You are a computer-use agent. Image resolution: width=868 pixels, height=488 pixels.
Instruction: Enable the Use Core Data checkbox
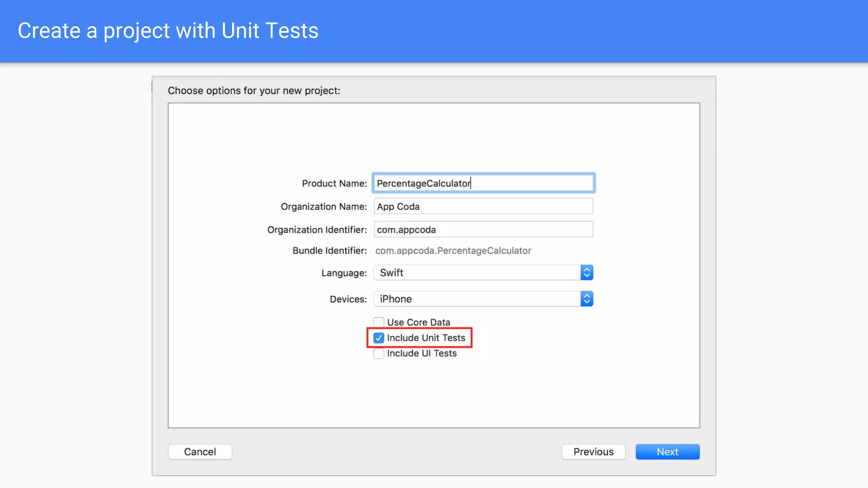click(379, 322)
